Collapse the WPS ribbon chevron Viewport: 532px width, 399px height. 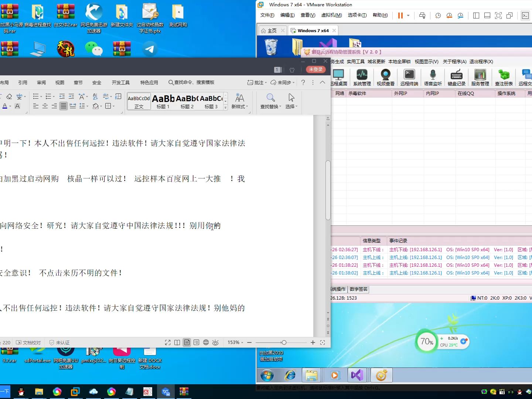(x=323, y=82)
